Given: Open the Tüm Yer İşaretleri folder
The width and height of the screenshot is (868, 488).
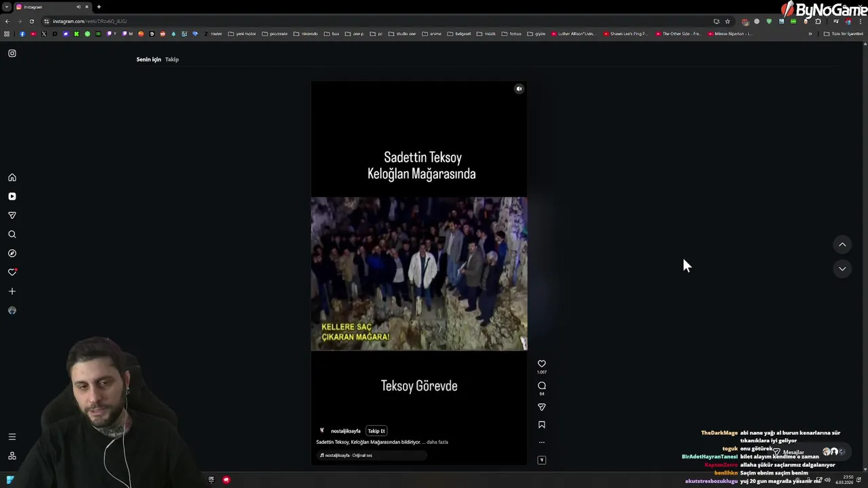Looking at the screenshot, I should tap(843, 34).
